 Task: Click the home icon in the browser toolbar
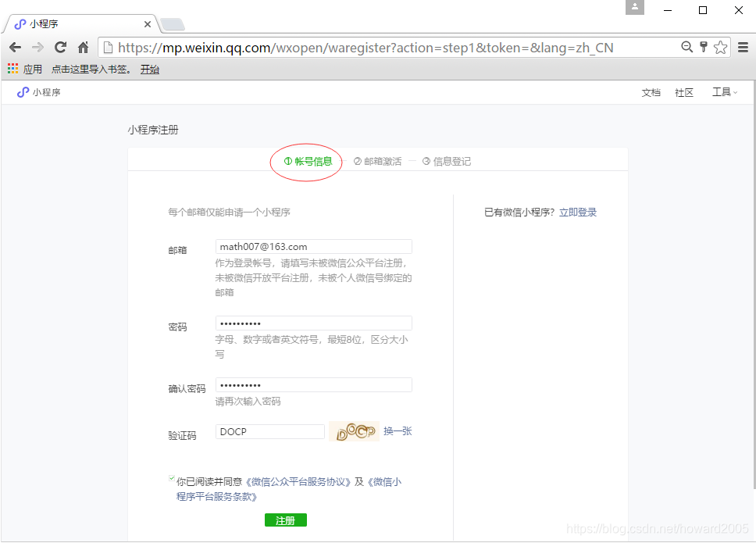(x=83, y=47)
